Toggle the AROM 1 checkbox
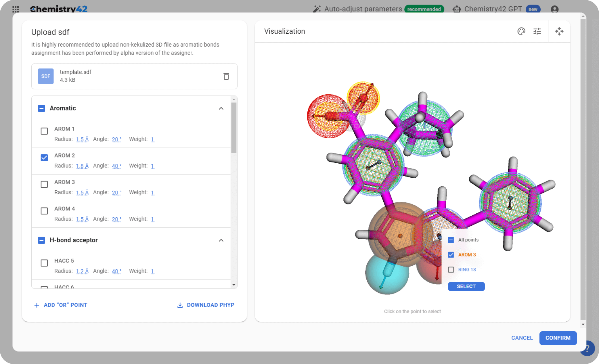The height and width of the screenshot is (364, 599). point(44,131)
